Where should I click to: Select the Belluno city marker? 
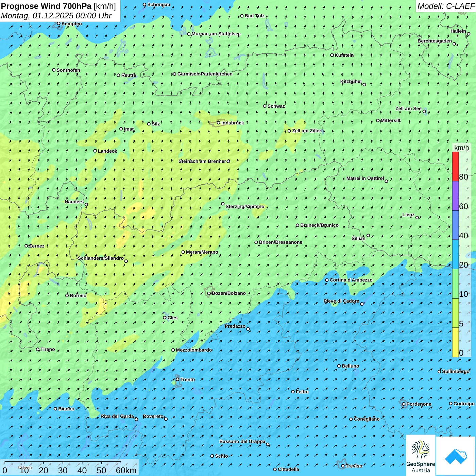point(339,366)
